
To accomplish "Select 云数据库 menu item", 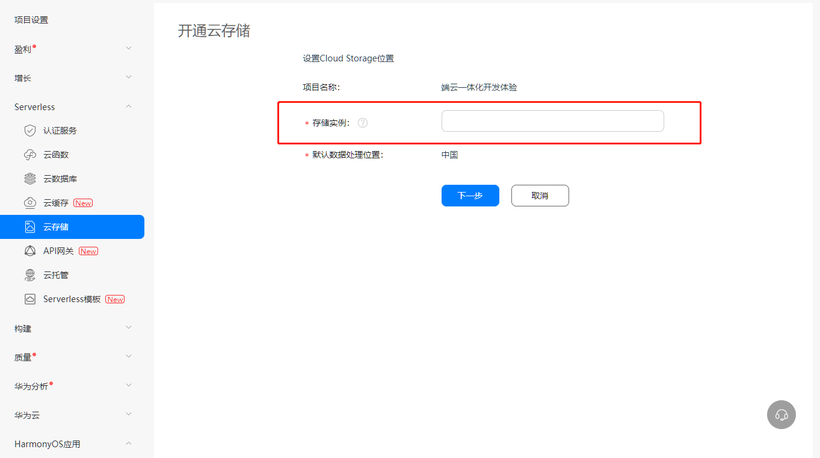I will (x=72, y=179).
